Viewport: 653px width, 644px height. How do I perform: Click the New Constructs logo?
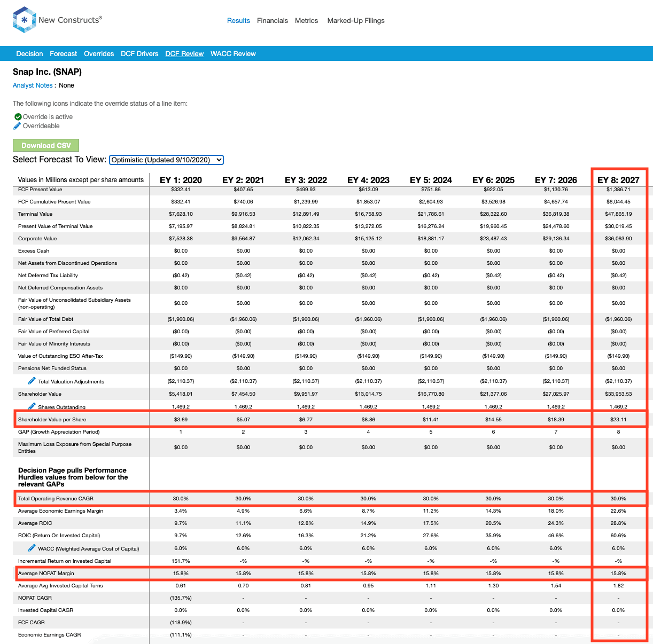(x=57, y=20)
